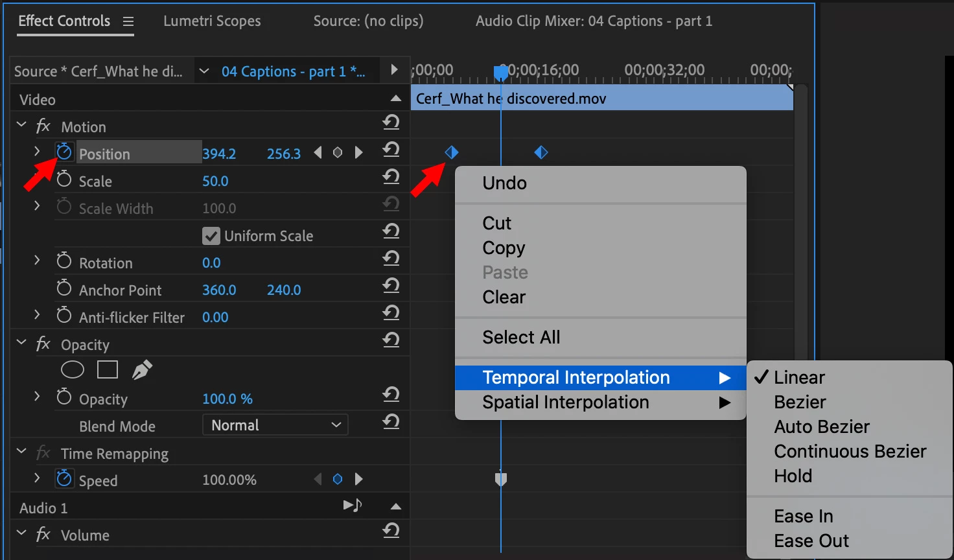Collapse the Opacity effect group

coord(21,342)
